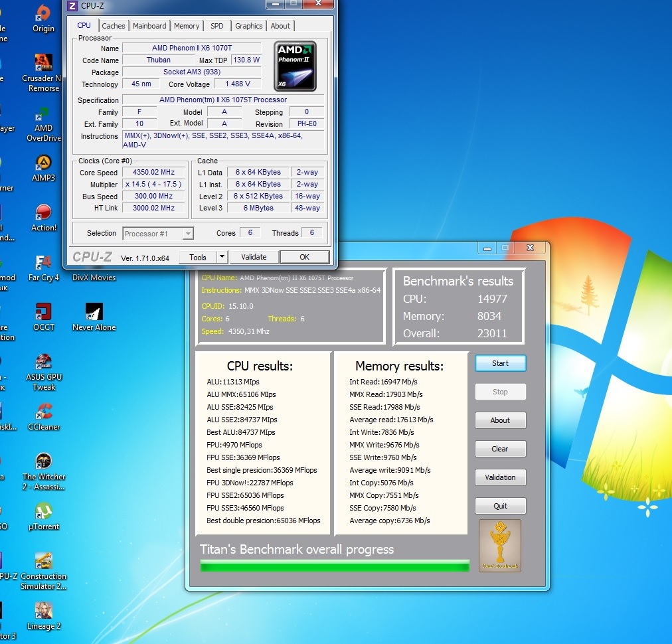Open Never Alone game icon
This screenshot has height=644, width=672.
click(x=94, y=317)
